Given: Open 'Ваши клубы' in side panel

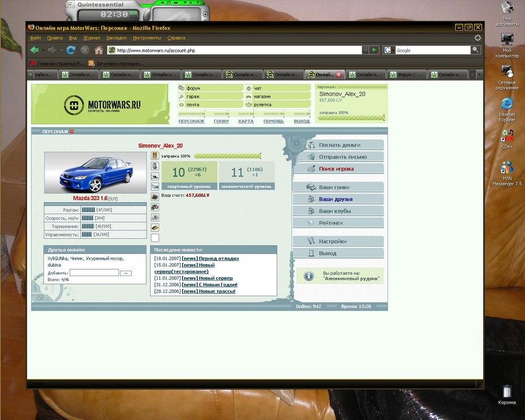Looking at the screenshot, I should point(338,211).
